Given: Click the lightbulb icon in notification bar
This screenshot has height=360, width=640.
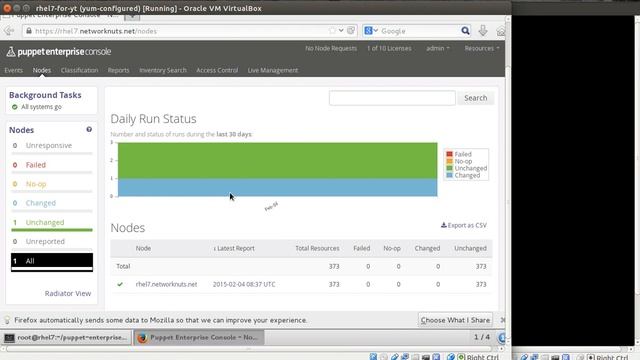Looking at the screenshot, I should (7, 320).
